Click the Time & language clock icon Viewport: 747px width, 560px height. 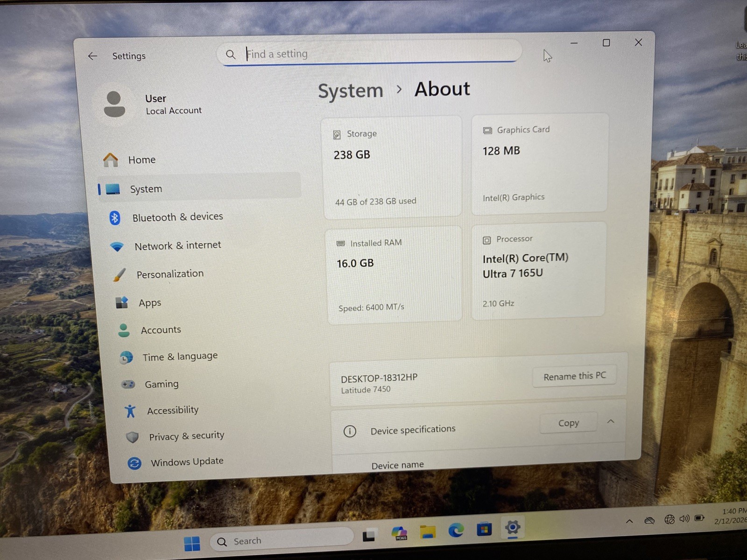(x=126, y=358)
